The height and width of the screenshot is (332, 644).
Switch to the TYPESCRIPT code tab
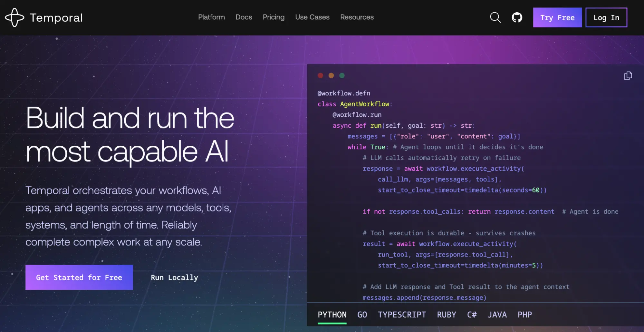coord(402,315)
